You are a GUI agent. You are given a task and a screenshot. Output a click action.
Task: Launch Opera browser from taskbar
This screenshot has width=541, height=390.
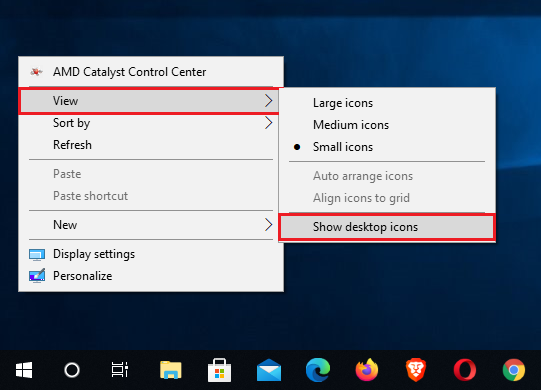pyautogui.click(x=465, y=370)
